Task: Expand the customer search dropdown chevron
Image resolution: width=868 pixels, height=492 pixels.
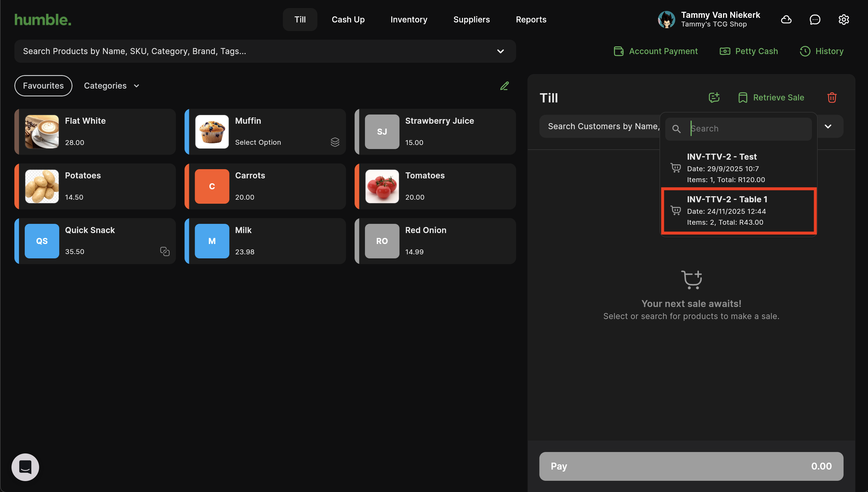Action: point(828,126)
